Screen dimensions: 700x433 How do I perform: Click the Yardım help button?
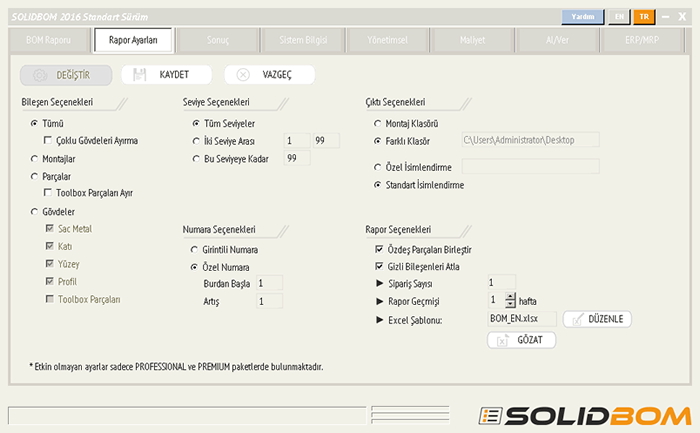pos(583,17)
